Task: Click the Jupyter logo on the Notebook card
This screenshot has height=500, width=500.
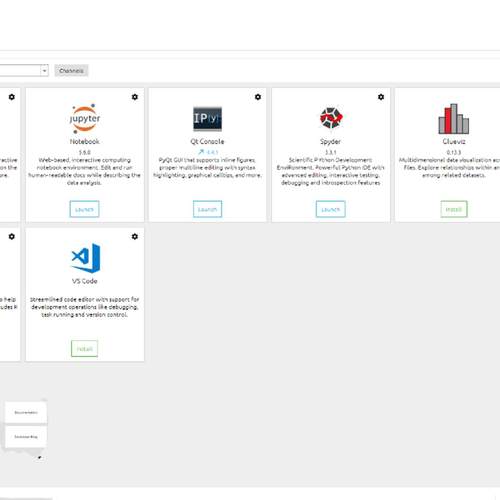Action: click(x=85, y=119)
